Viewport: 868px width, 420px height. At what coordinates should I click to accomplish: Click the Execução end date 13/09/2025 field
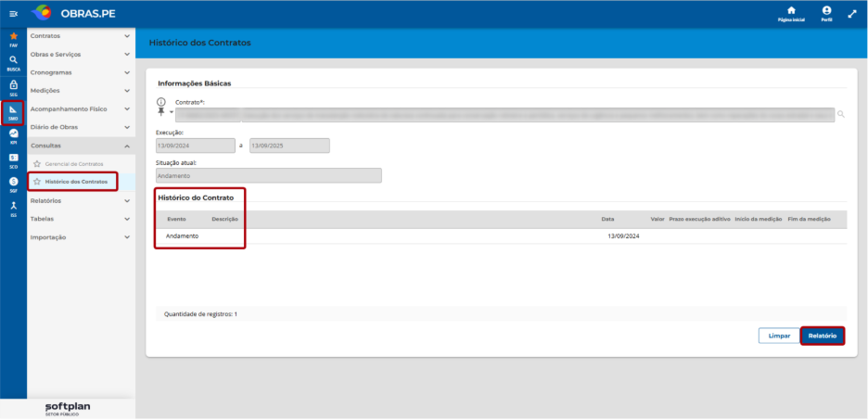click(x=289, y=146)
